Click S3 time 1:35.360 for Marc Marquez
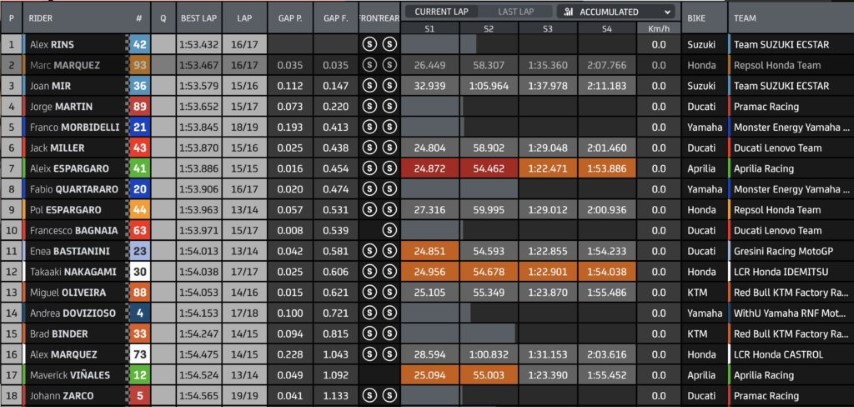This screenshot has height=407, width=854. coord(548,65)
